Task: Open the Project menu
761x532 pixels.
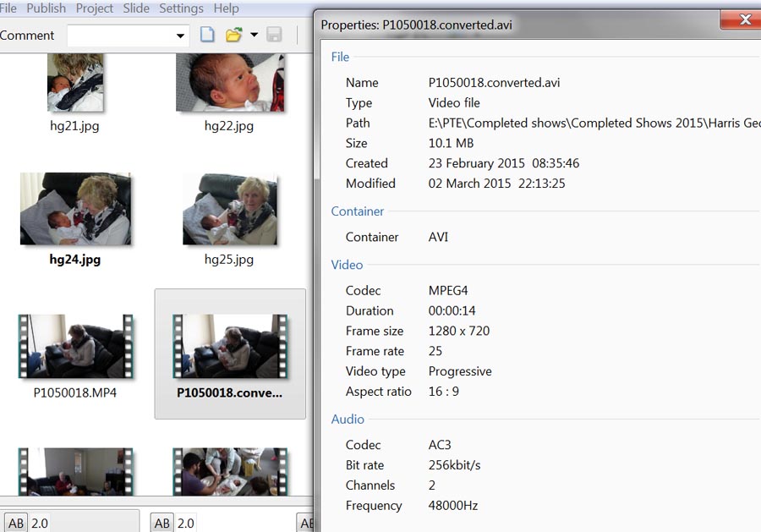Action: [95, 8]
